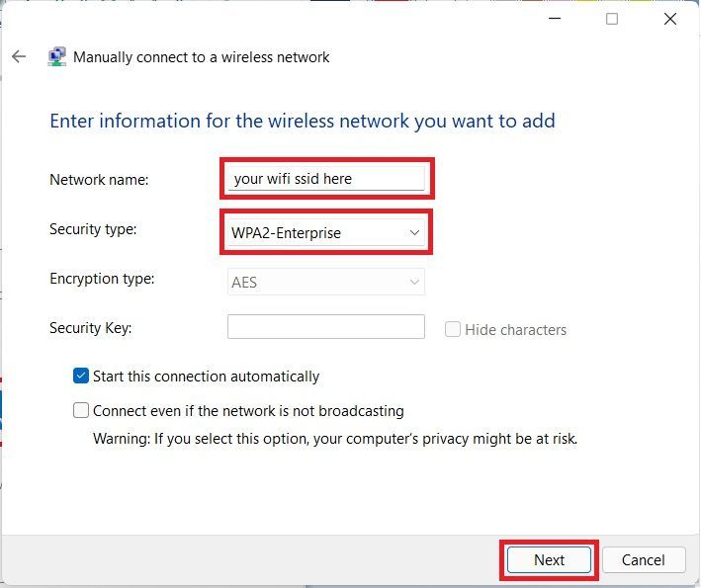Viewport: 701px width, 588px height.
Task: Click the Cancel button
Action: coord(644,560)
